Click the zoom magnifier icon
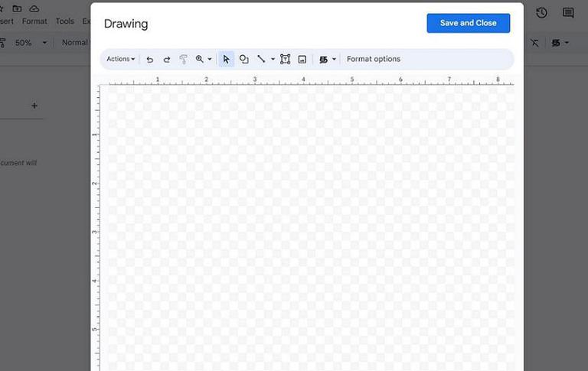This screenshot has height=371, width=588. tap(200, 59)
